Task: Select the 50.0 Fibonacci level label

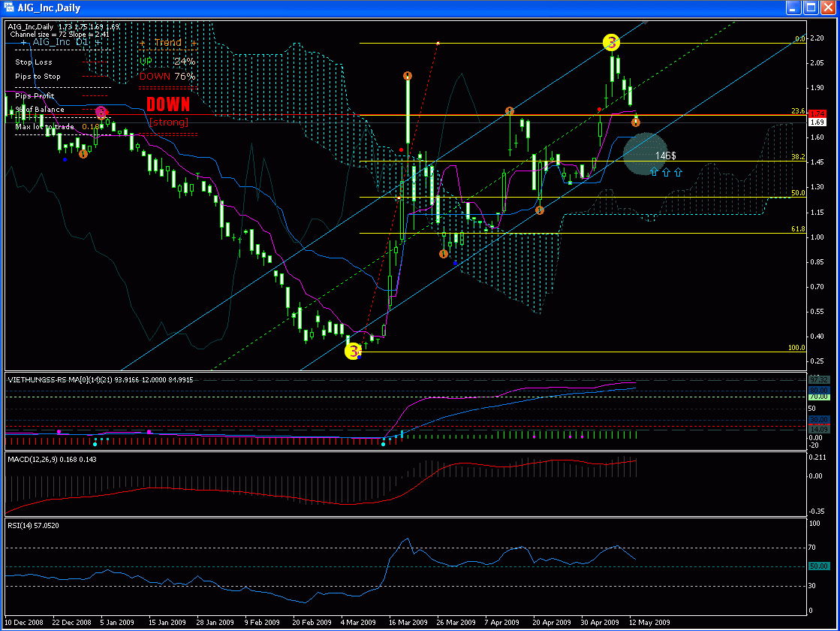Action: 798,192
